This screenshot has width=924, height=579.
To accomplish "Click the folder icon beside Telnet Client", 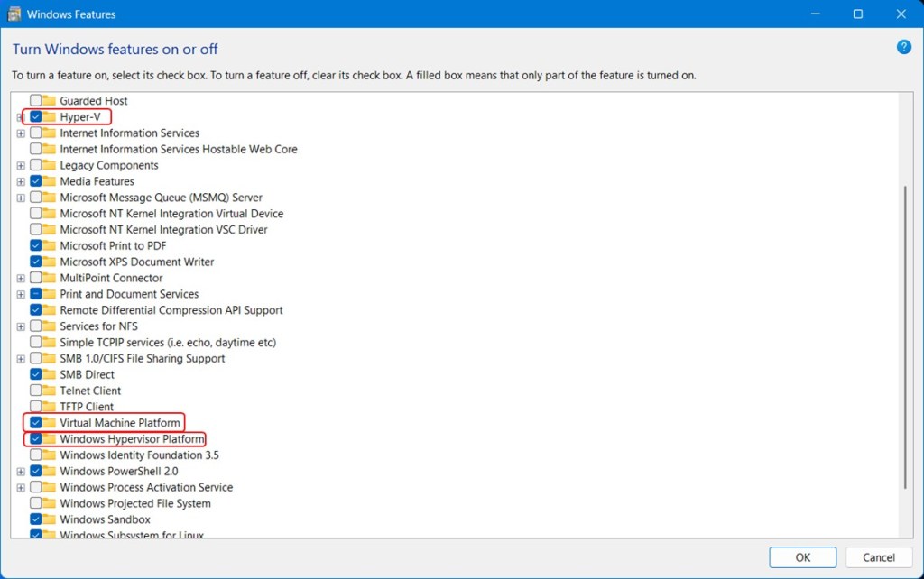I will coord(49,390).
